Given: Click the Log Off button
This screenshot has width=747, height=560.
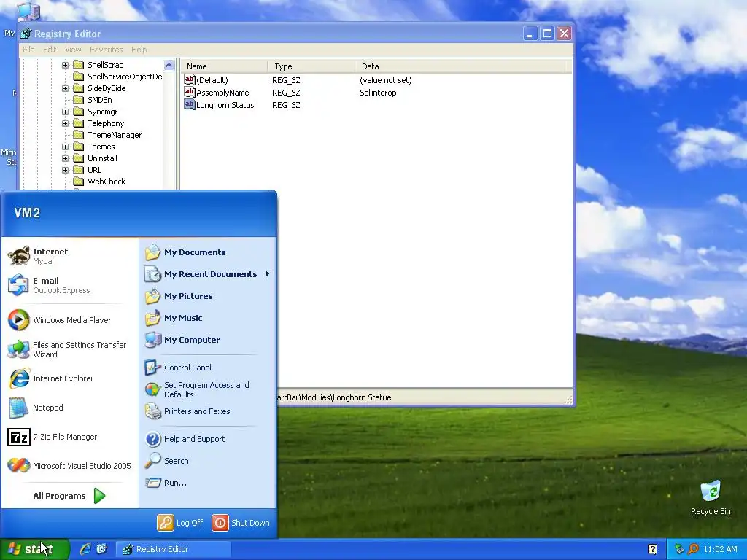Looking at the screenshot, I should click(181, 522).
